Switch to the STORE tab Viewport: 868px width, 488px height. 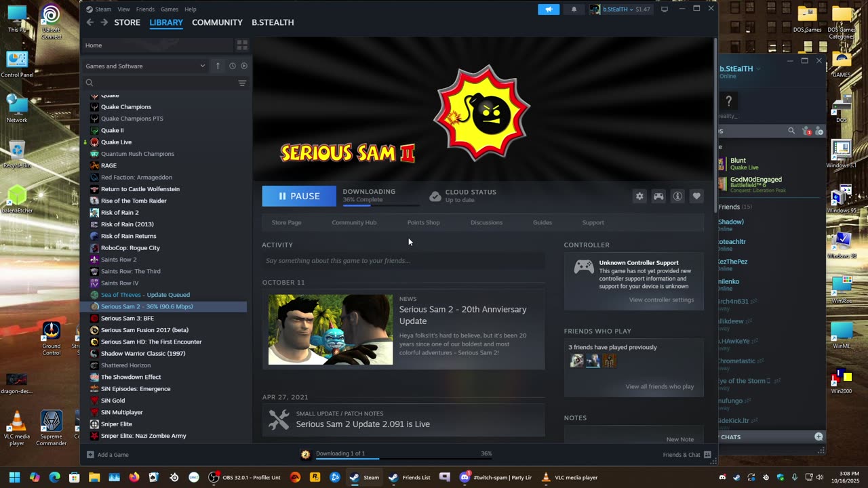pyautogui.click(x=127, y=22)
